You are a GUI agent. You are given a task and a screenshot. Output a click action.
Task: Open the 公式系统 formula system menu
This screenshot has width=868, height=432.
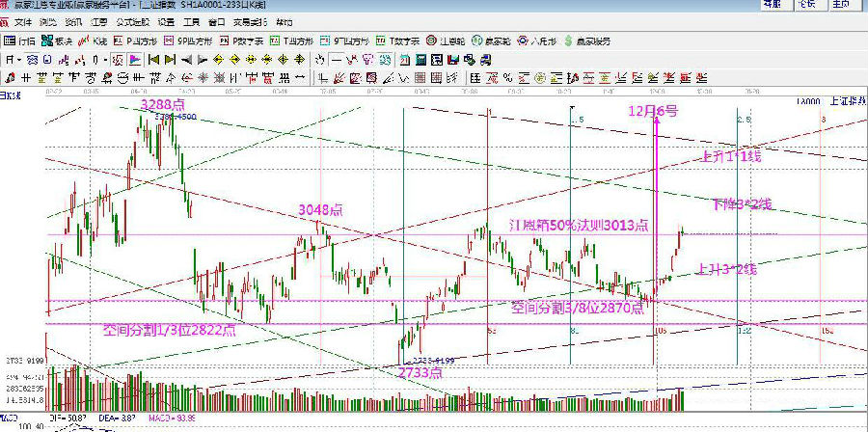(x=130, y=21)
